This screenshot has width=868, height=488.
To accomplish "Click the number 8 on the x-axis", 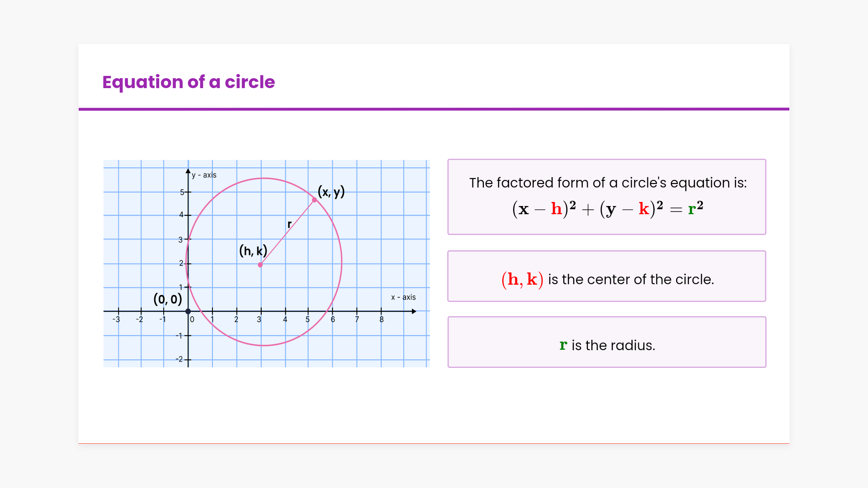I will click(x=382, y=319).
